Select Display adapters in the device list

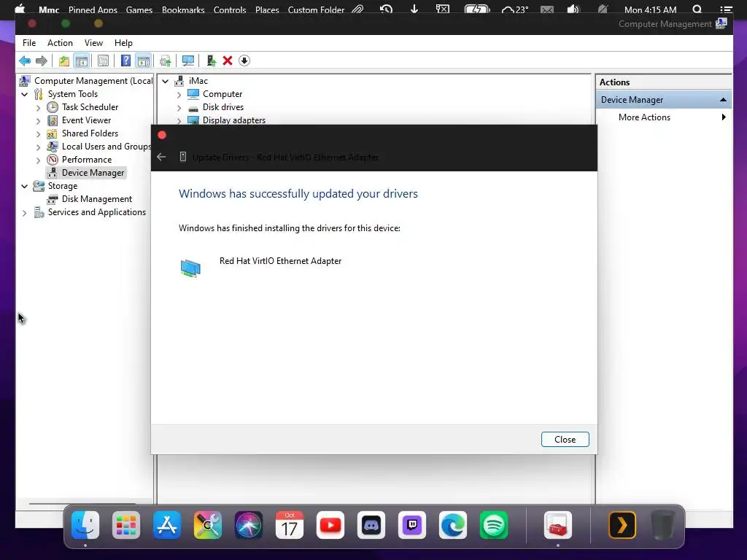coord(234,120)
